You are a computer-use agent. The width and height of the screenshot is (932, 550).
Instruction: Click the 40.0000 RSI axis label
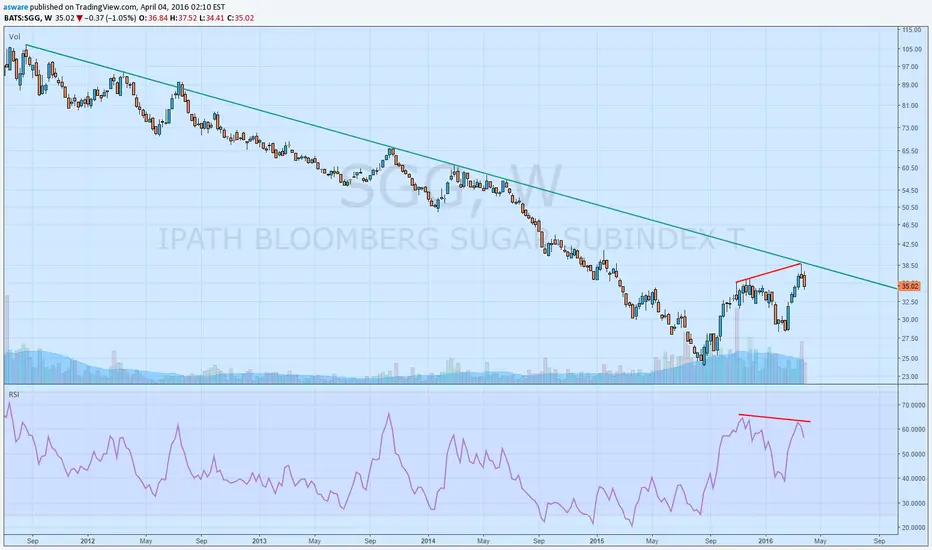[x=913, y=479]
